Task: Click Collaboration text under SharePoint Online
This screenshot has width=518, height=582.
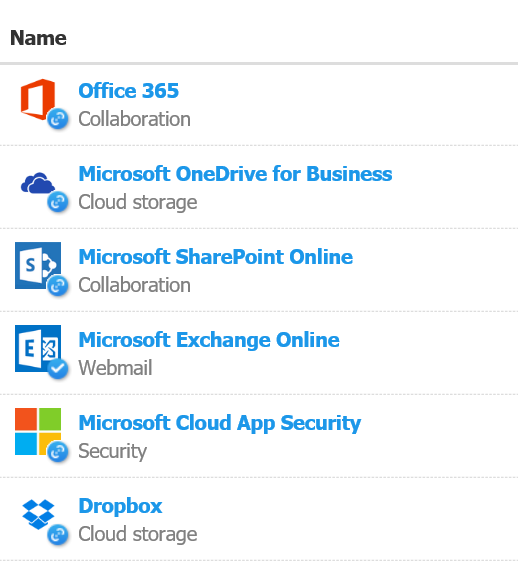Action: click(134, 285)
